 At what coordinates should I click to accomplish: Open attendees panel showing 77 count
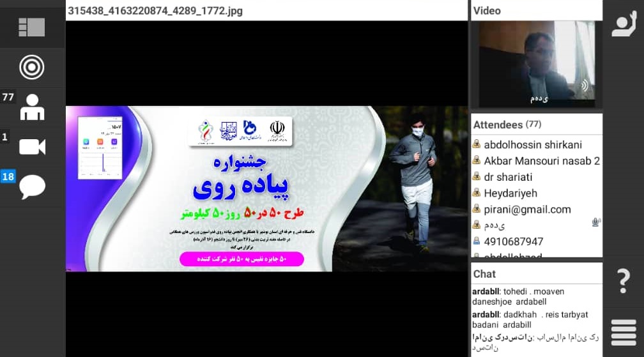click(31, 107)
